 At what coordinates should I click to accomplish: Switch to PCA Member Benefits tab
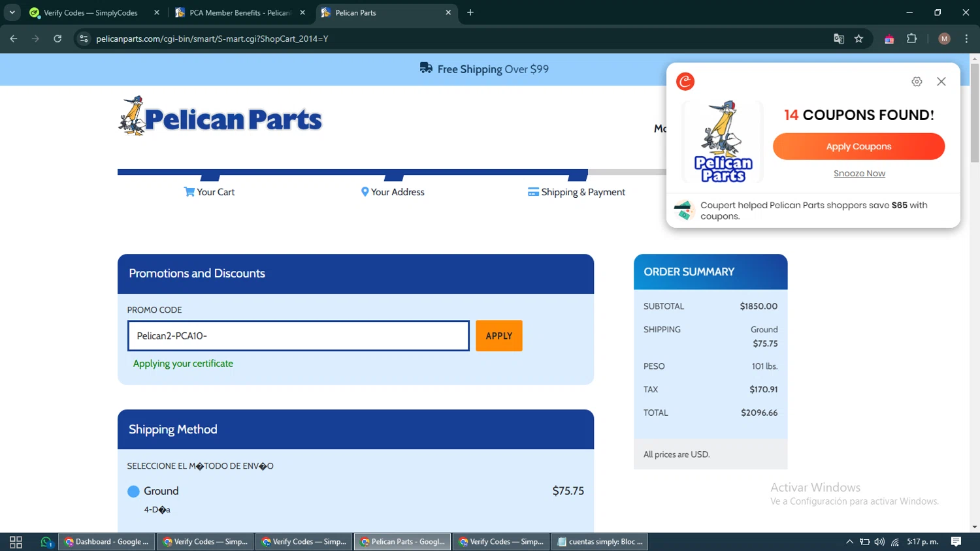point(240,12)
